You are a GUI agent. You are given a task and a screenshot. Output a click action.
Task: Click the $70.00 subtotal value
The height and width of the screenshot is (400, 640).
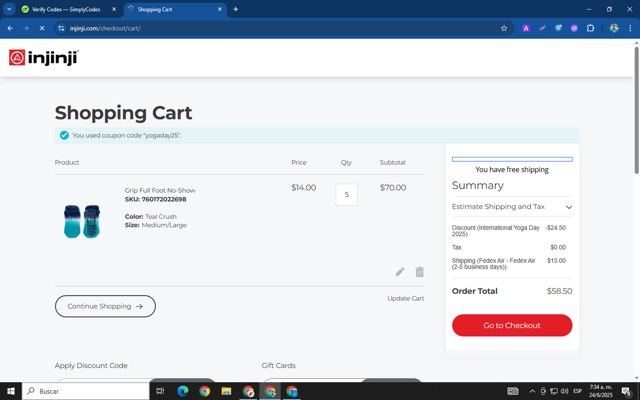coord(393,188)
